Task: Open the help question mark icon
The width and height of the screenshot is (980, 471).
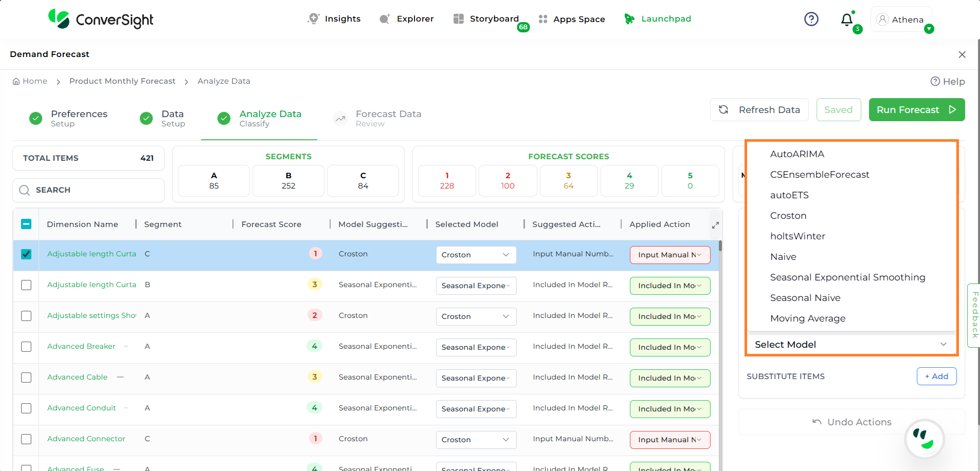Action: point(811,19)
